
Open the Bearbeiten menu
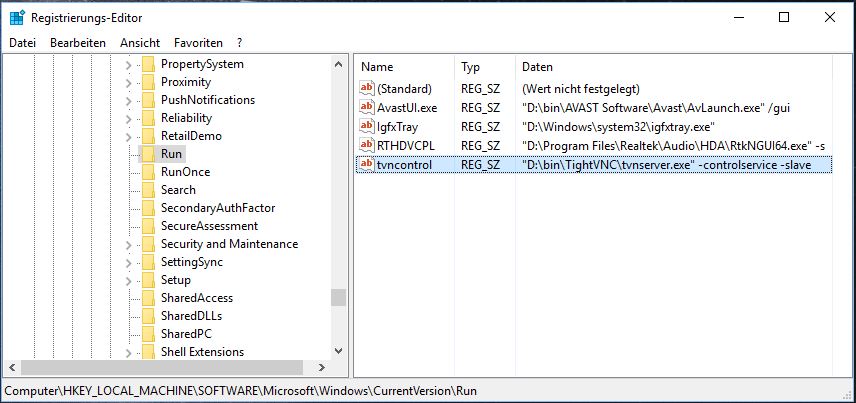[x=78, y=43]
